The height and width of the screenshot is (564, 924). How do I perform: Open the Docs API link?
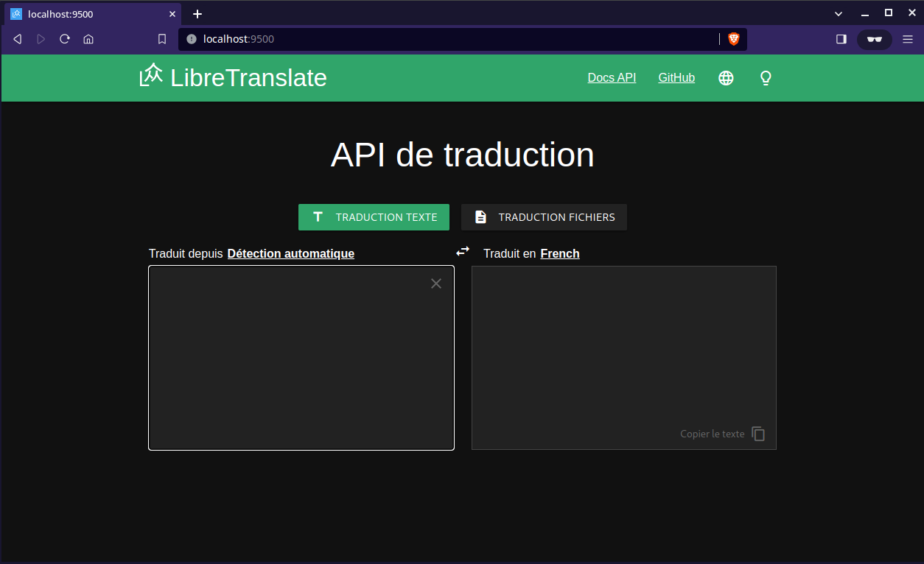pos(612,78)
